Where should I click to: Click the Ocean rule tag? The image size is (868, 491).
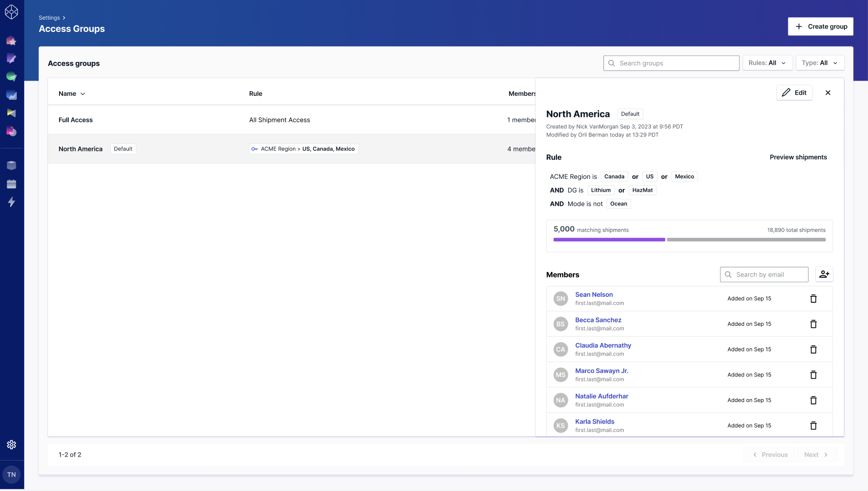[618, 204]
